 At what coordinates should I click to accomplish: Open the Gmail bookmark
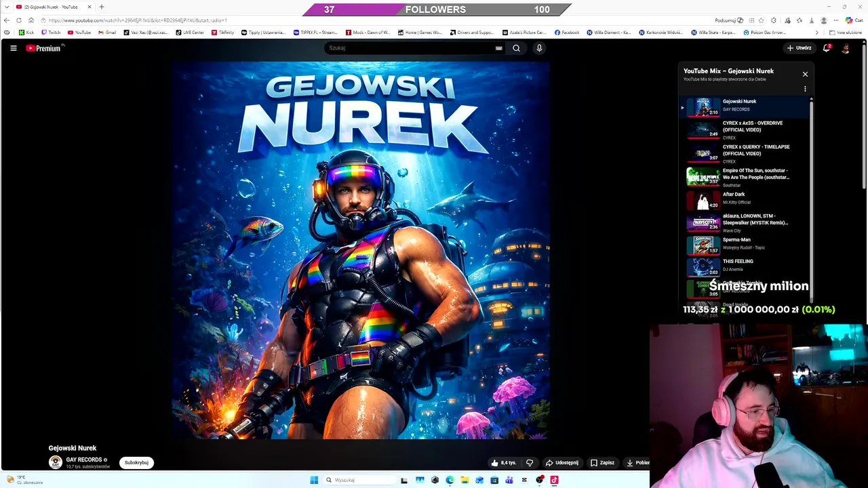click(x=107, y=33)
